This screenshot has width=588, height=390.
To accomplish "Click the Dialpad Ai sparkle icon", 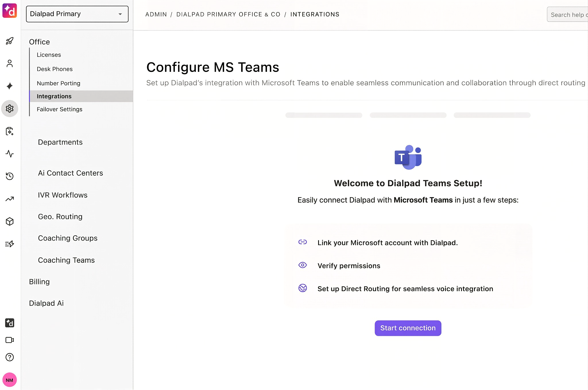I will (x=9, y=86).
